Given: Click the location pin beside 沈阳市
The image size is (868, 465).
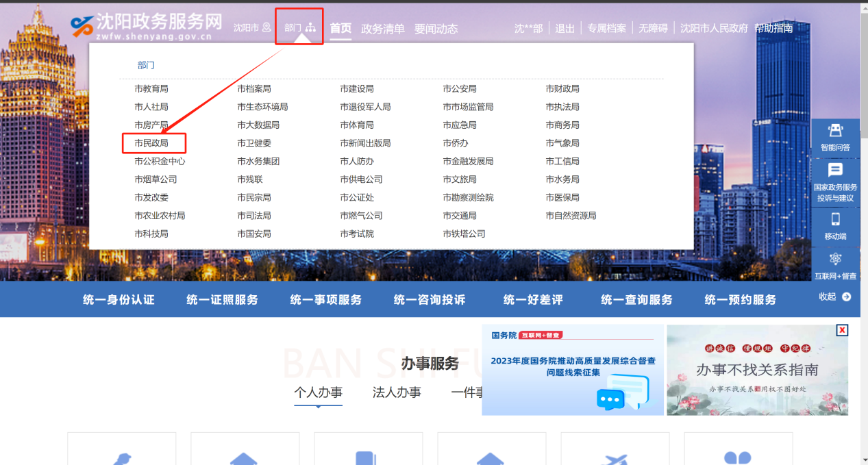Looking at the screenshot, I should tap(266, 28).
